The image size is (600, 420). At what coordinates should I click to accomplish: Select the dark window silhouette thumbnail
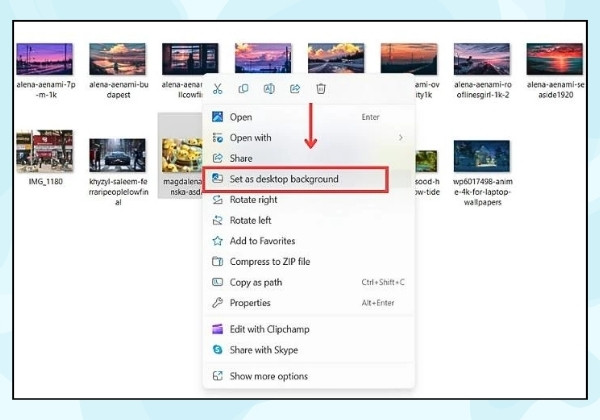190,59
